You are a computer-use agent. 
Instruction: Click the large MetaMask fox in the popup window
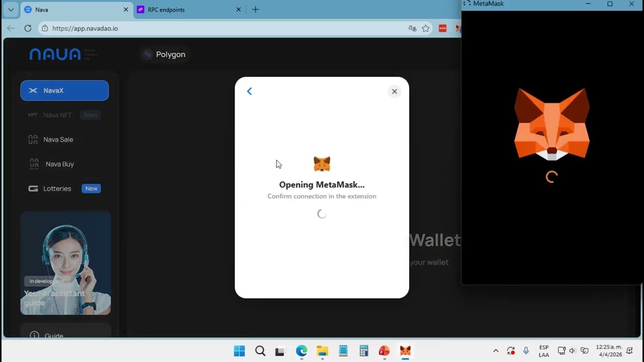(x=552, y=124)
